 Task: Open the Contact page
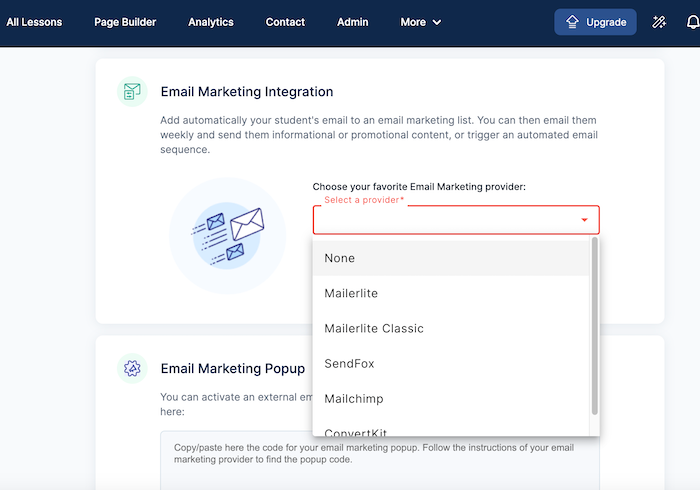click(285, 22)
